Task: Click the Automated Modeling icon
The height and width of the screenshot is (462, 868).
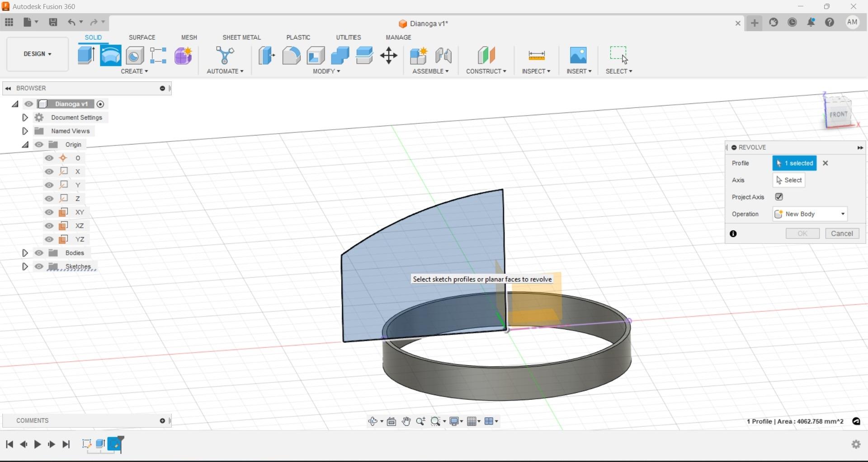Action: (x=225, y=56)
